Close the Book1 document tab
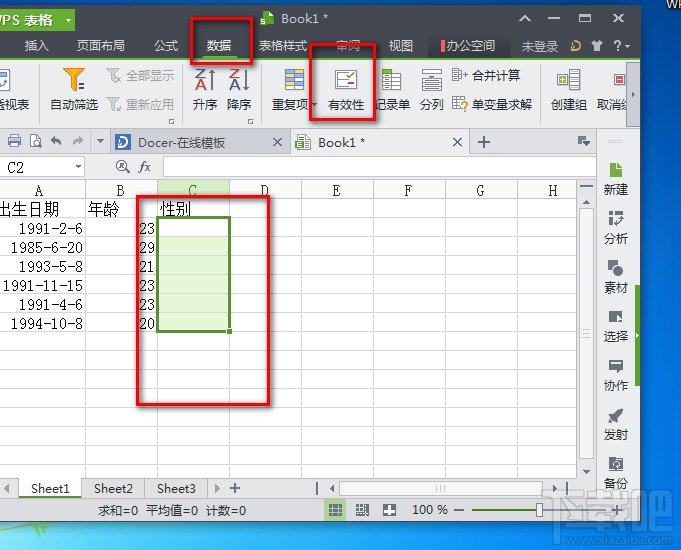Viewport: 681px width, 550px height. (x=457, y=142)
